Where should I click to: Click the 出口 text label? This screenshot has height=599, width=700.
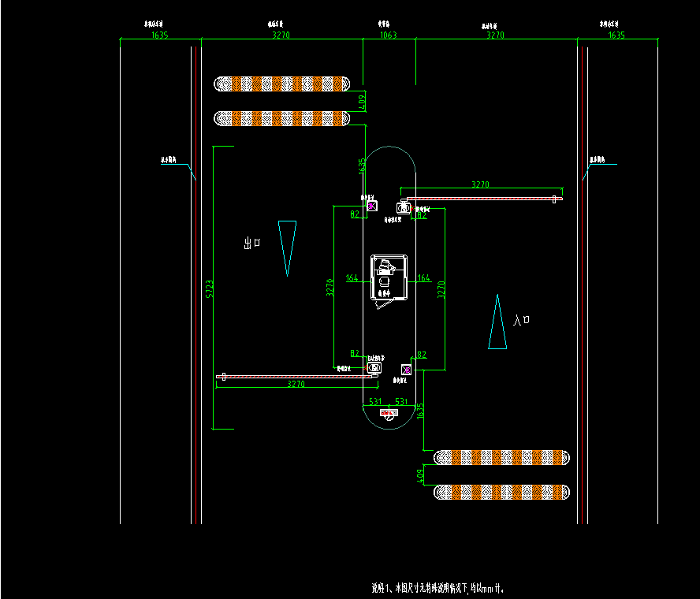coord(252,244)
